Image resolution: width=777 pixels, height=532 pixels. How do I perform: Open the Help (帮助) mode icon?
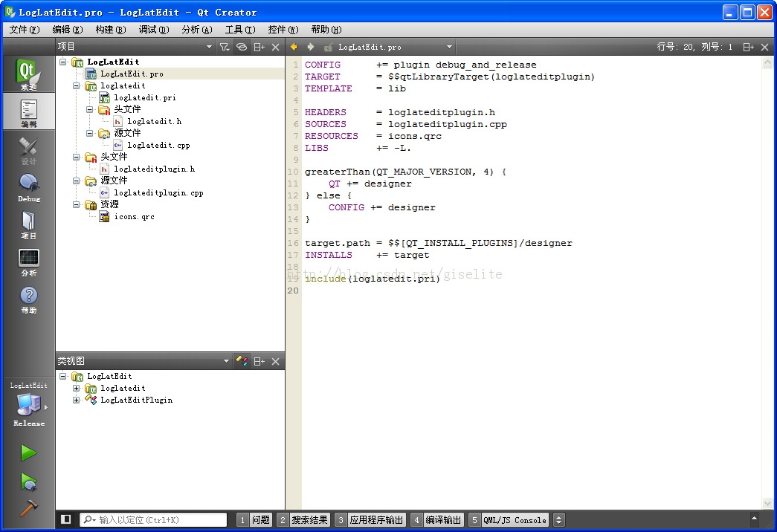pos(28,299)
